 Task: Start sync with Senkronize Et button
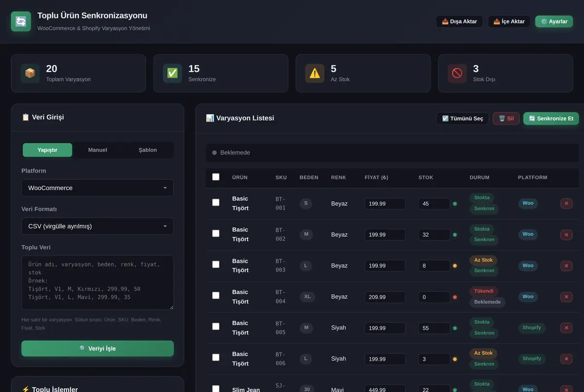point(551,119)
